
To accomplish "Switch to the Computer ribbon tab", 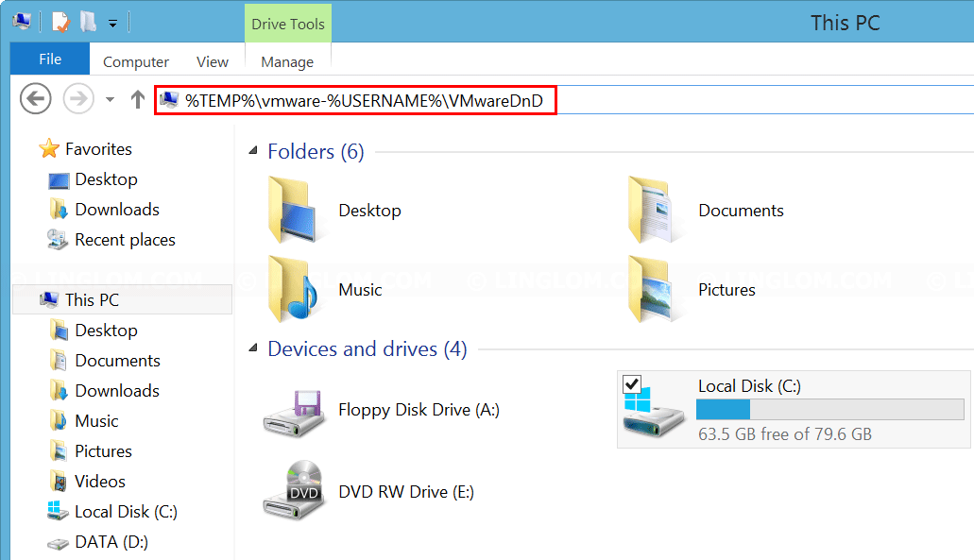I will 135,62.
